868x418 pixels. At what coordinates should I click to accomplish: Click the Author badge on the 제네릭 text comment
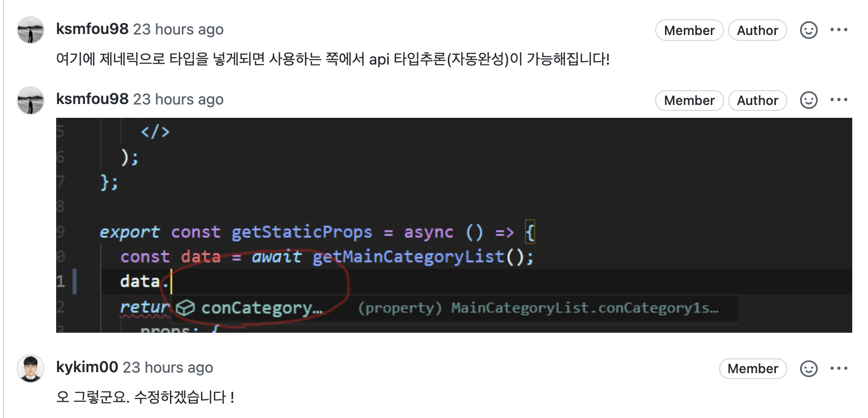(x=757, y=30)
